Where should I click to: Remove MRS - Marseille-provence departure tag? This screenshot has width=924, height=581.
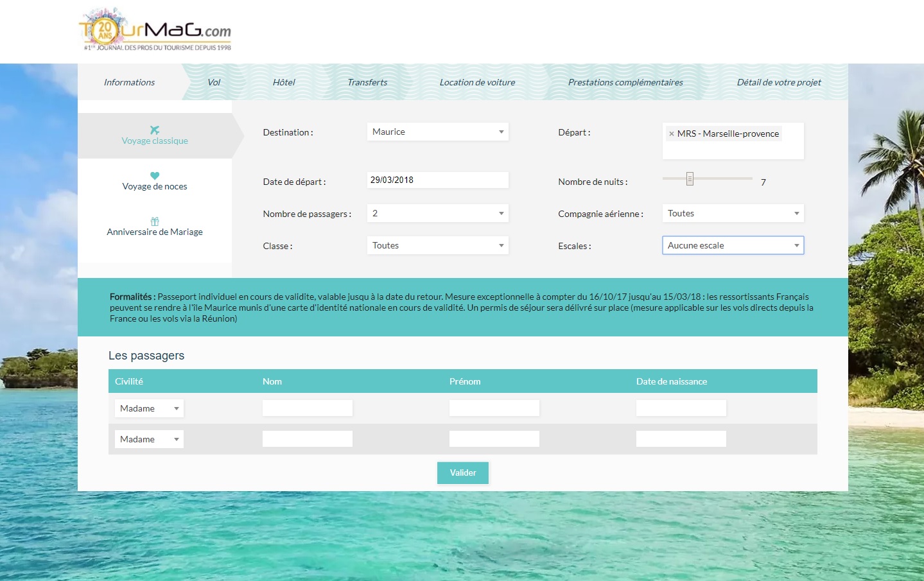[x=672, y=134]
